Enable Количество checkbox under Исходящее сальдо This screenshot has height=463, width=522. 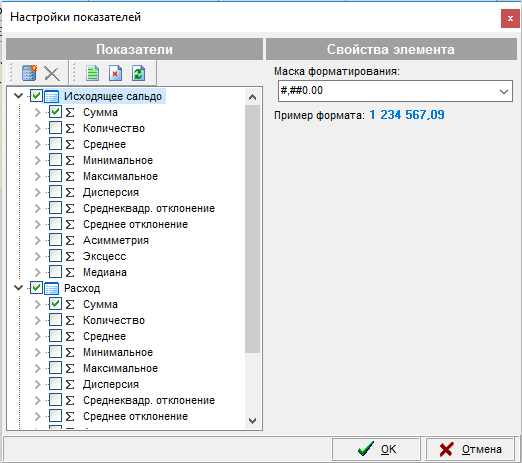(55, 128)
